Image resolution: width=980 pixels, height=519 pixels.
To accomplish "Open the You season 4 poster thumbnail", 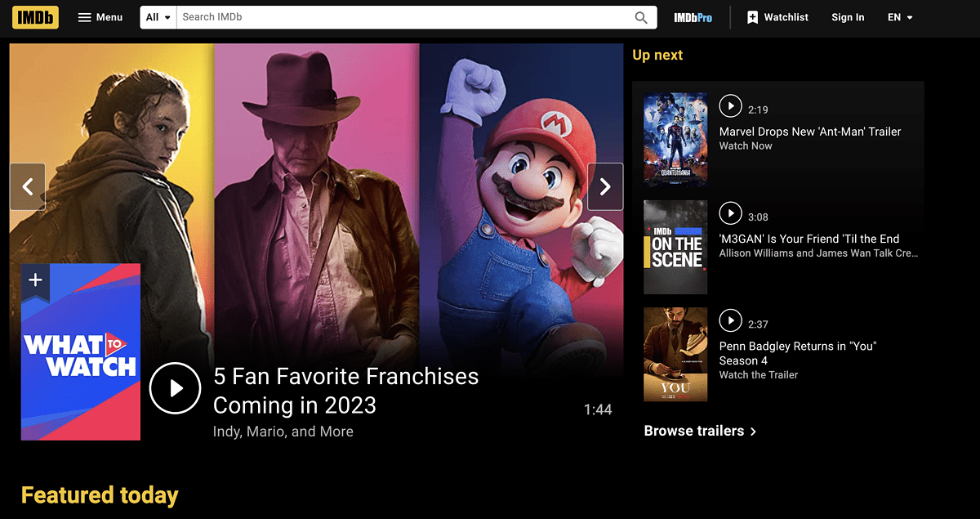I will click(x=675, y=355).
